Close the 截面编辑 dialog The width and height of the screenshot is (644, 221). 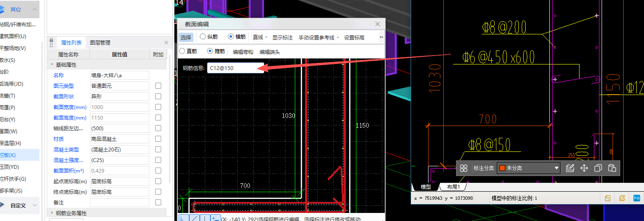[x=378, y=25]
